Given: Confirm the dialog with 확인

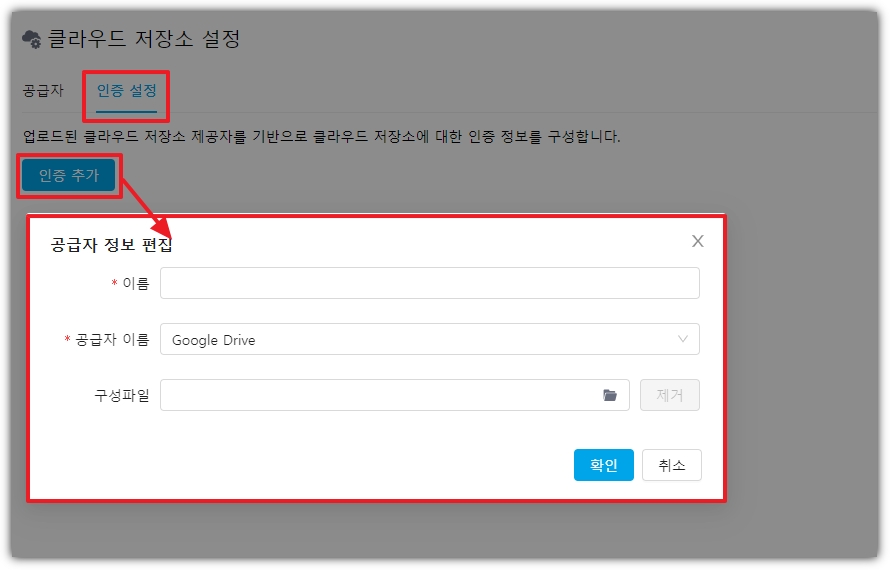Looking at the screenshot, I should (604, 465).
